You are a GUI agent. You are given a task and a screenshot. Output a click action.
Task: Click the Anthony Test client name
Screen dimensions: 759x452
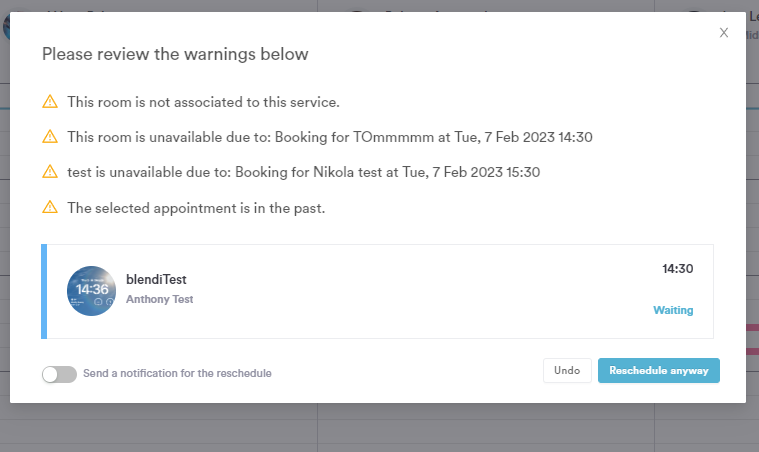pos(159,299)
